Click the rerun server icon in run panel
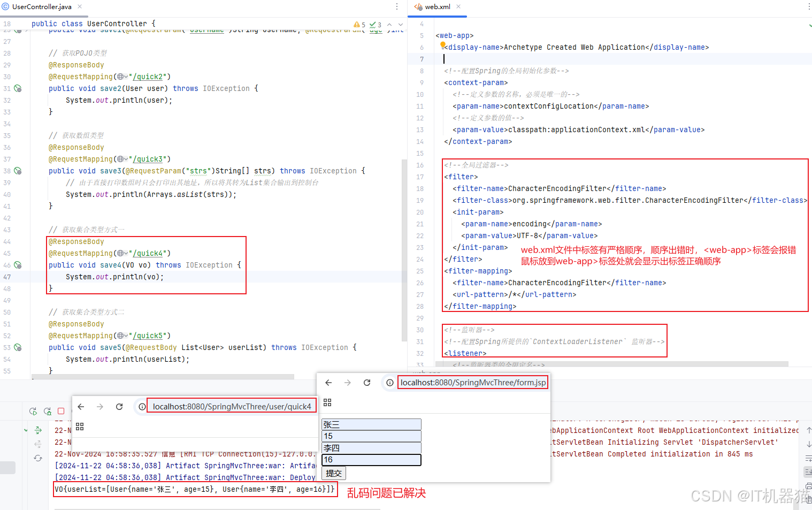 click(33, 411)
